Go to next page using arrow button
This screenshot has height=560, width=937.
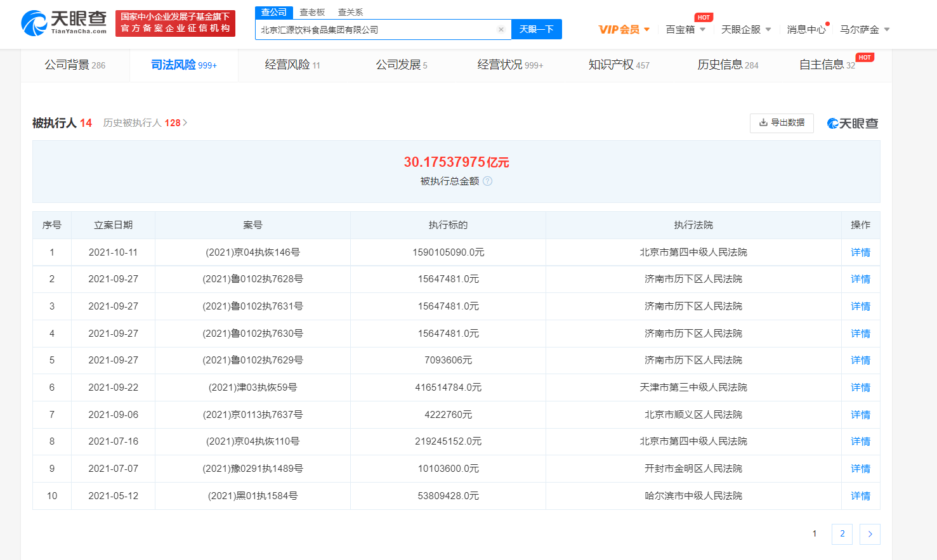(870, 534)
